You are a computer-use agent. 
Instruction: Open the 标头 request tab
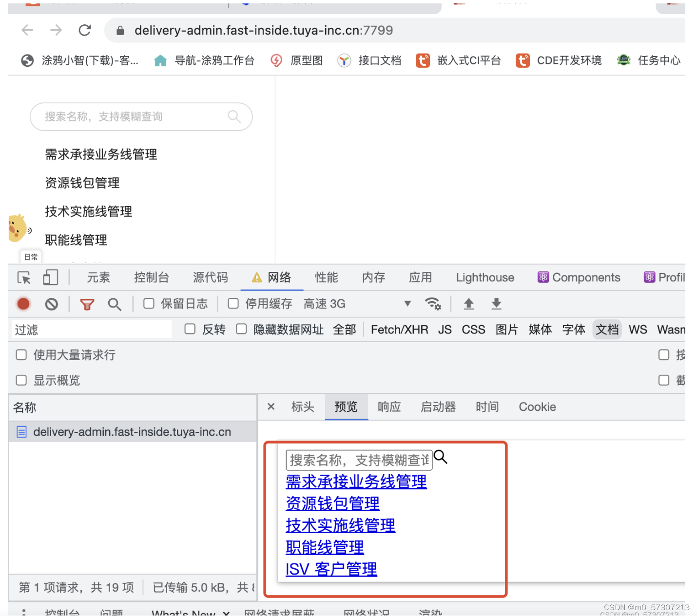pyautogui.click(x=303, y=407)
